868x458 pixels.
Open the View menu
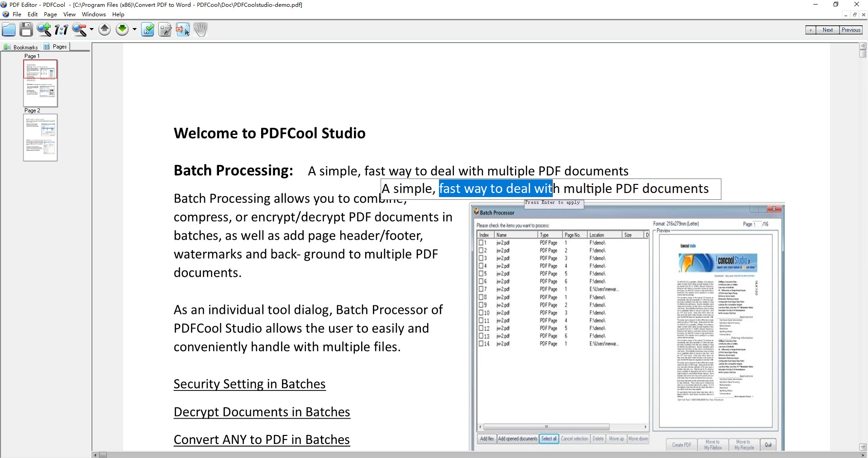coord(69,14)
